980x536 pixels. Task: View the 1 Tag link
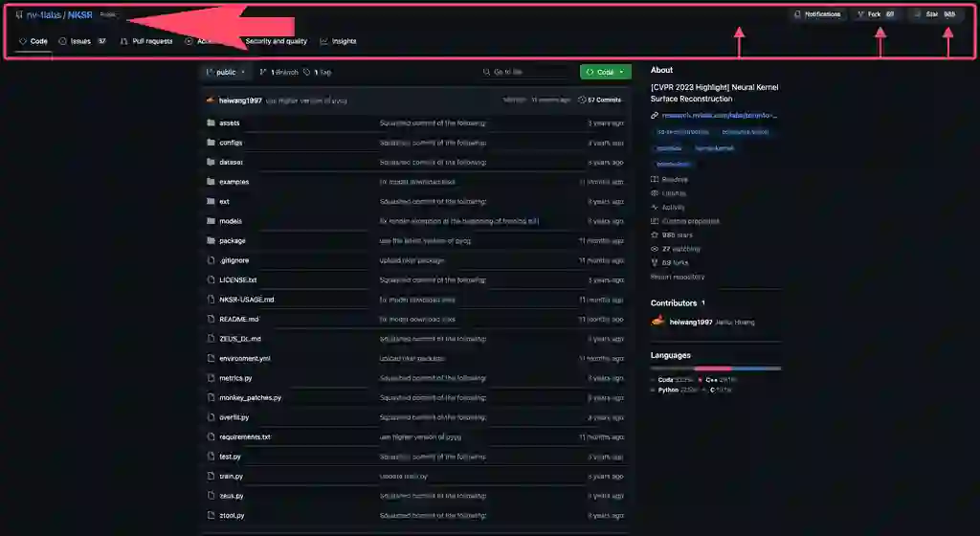tap(318, 73)
